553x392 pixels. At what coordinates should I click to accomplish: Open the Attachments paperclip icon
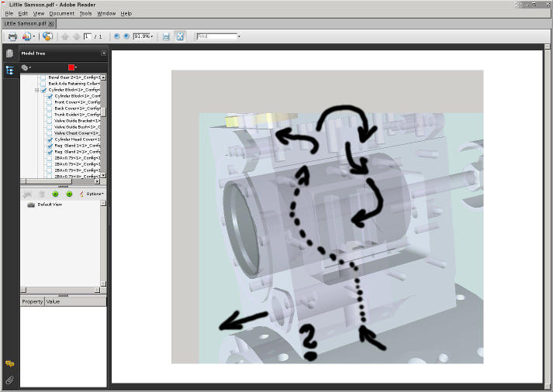coord(10,380)
